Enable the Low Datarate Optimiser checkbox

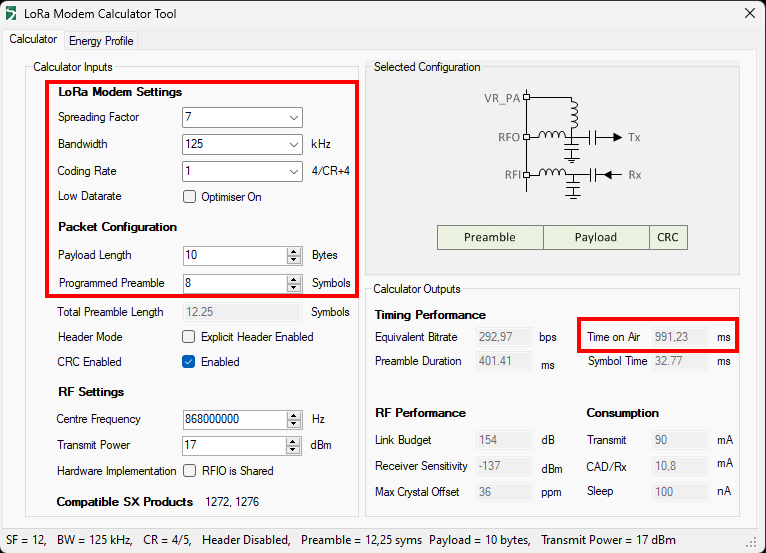tap(190, 197)
